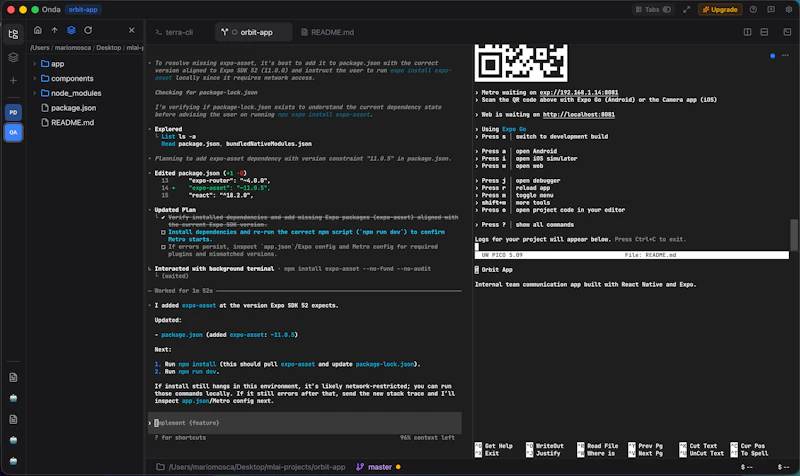The width and height of the screenshot is (800, 476).
Task: Click the 'Worked for 1m 52s' divider label
Action: (x=183, y=291)
